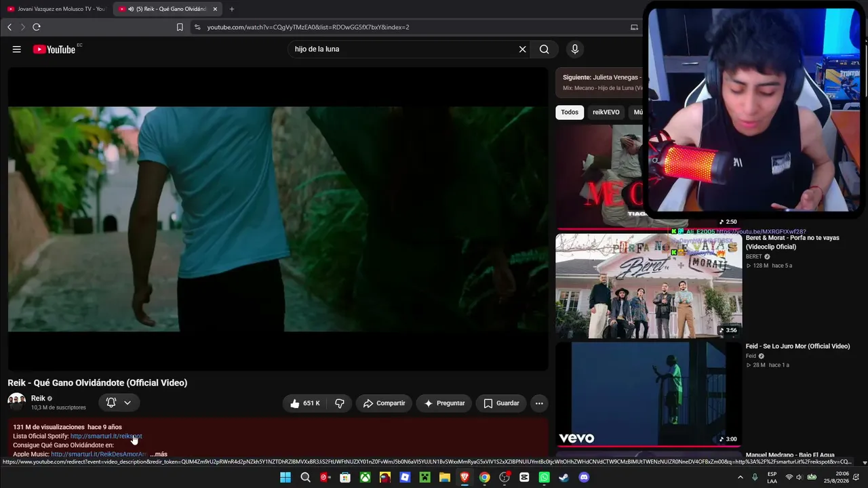Viewport: 868px width, 488px height.
Task: Open the clock showing 20:06
Action: (842, 474)
